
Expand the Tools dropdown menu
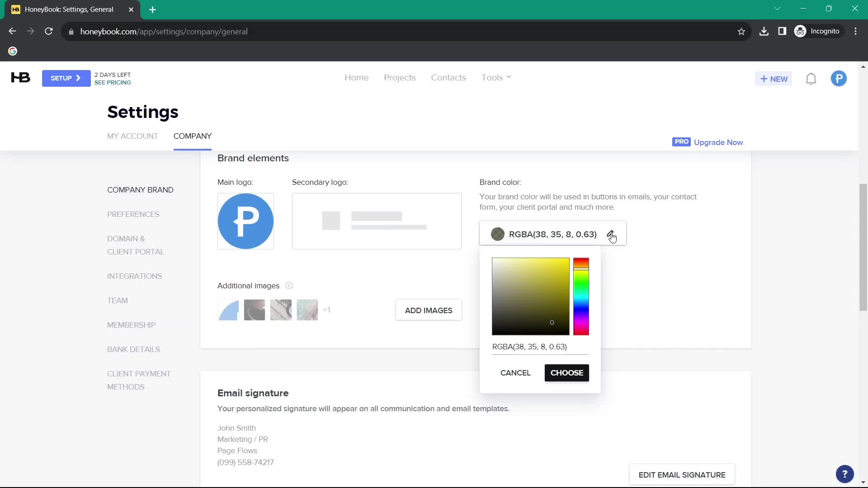[496, 77]
